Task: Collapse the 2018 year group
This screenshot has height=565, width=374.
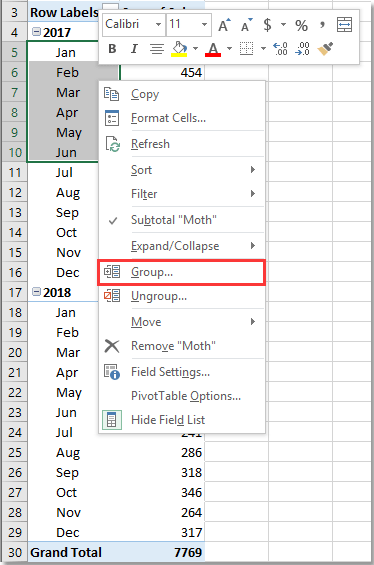Action: (36, 292)
